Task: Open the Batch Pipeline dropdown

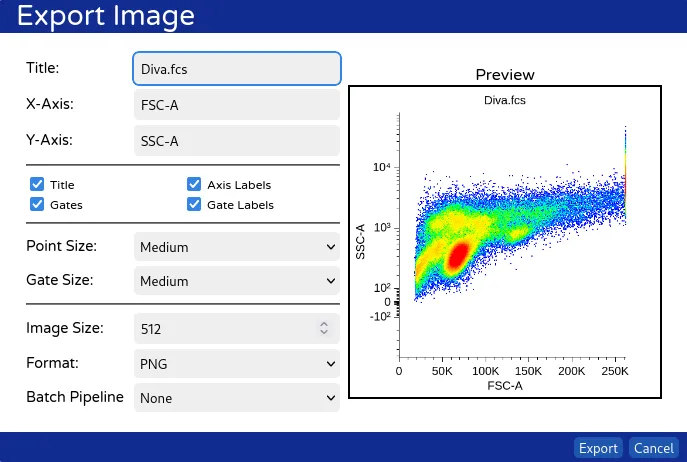Action: point(236,397)
